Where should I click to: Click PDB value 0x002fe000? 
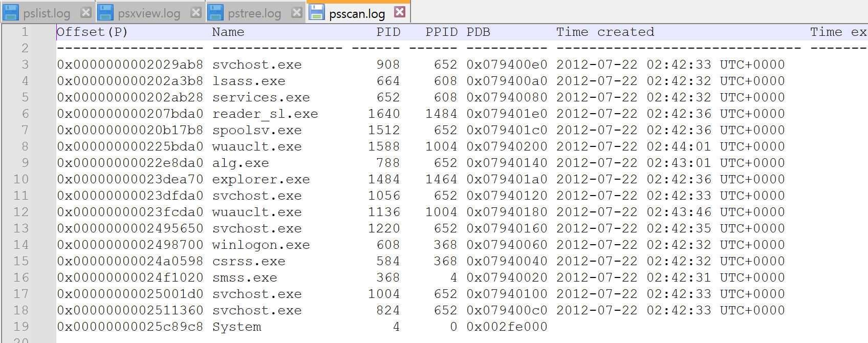507,327
